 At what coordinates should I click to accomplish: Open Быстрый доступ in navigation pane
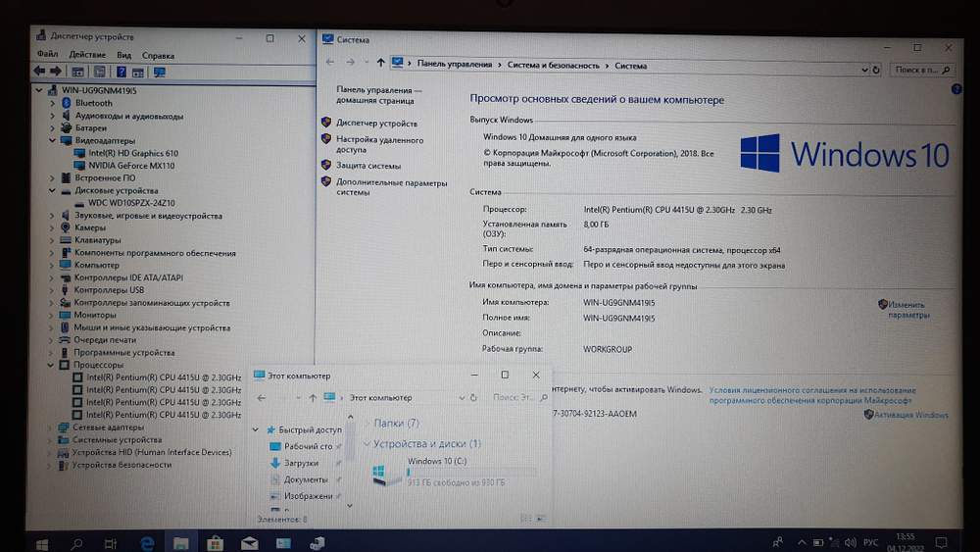pyautogui.click(x=310, y=430)
